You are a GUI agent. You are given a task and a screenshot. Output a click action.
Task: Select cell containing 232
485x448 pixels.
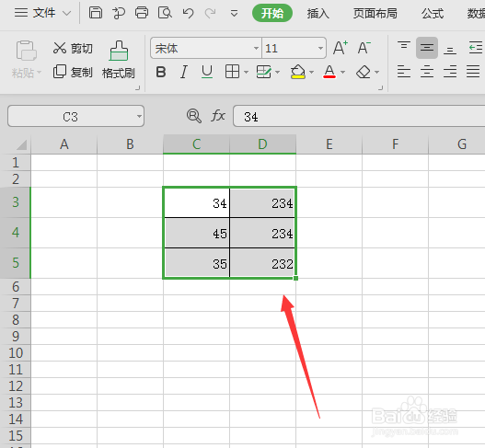pyautogui.click(x=262, y=263)
